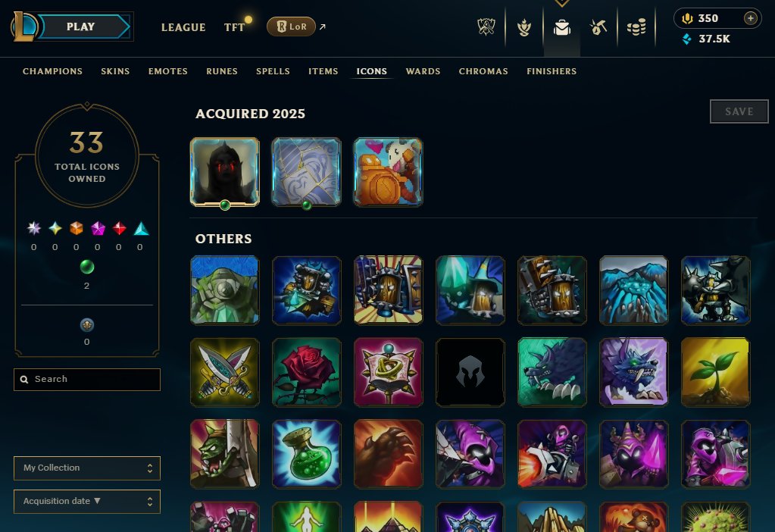The height and width of the screenshot is (532, 775).
Task: Choose the yellow seedling sprout icon
Action: [x=715, y=372]
